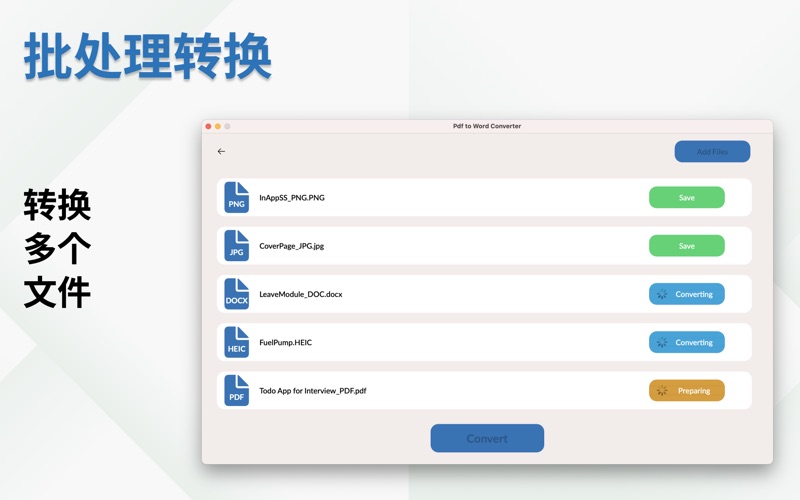Click the Add Files button
This screenshot has width=800, height=500.
[x=712, y=152]
